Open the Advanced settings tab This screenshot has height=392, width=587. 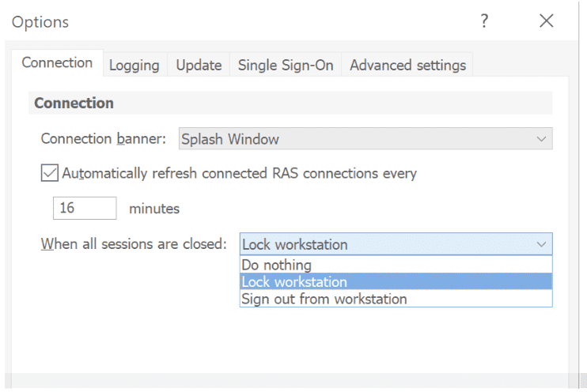[407, 65]
